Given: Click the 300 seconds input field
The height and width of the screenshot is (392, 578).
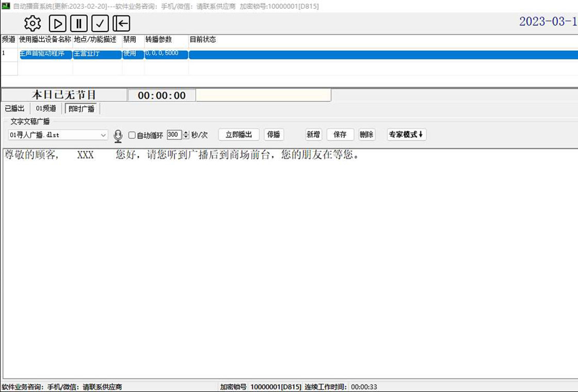Looking at the screenshot, I should pos(174,135).
